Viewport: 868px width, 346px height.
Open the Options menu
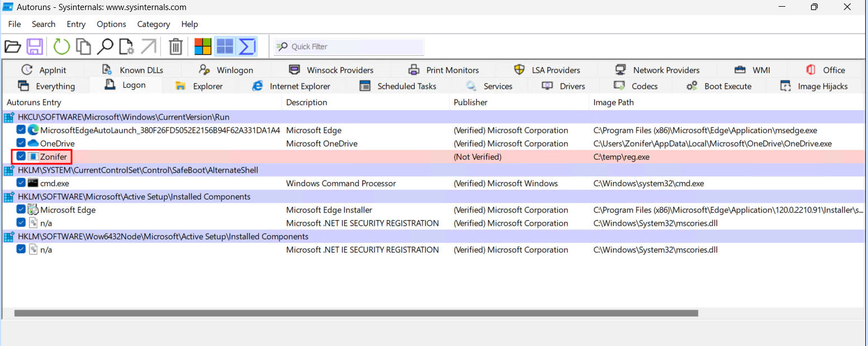coord(111,24)
